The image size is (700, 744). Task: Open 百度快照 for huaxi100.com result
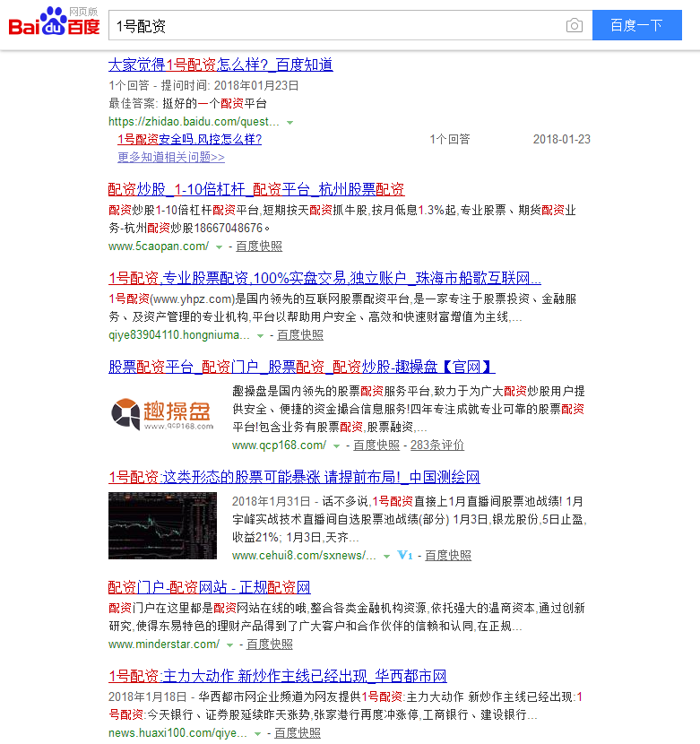pyautogui.click(x=298, y=733)
